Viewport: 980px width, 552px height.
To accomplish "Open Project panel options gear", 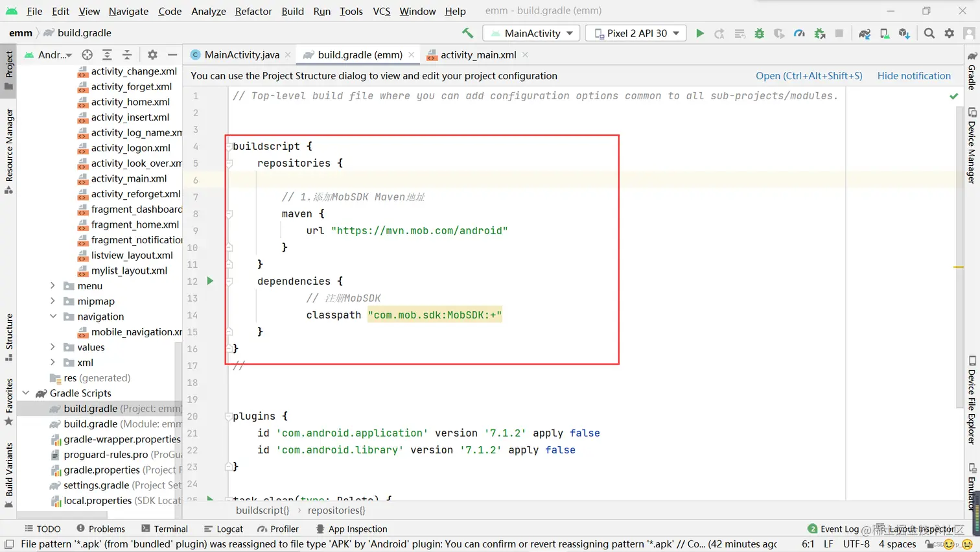I will coord(152,55).
